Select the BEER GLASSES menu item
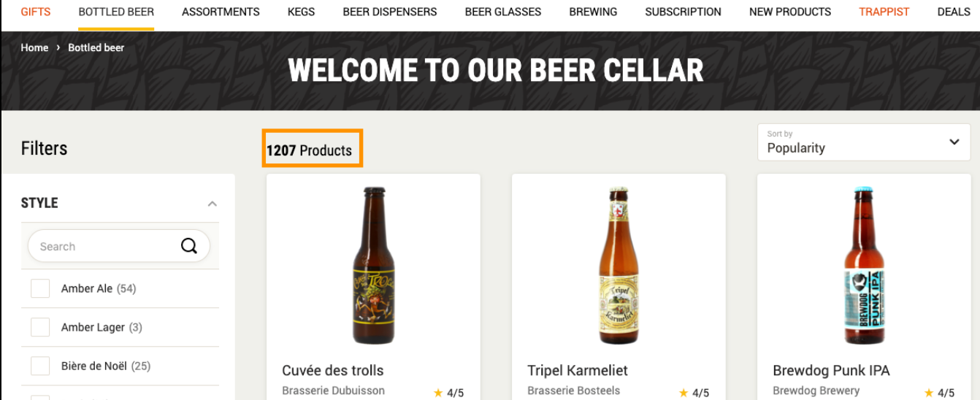 502,12
